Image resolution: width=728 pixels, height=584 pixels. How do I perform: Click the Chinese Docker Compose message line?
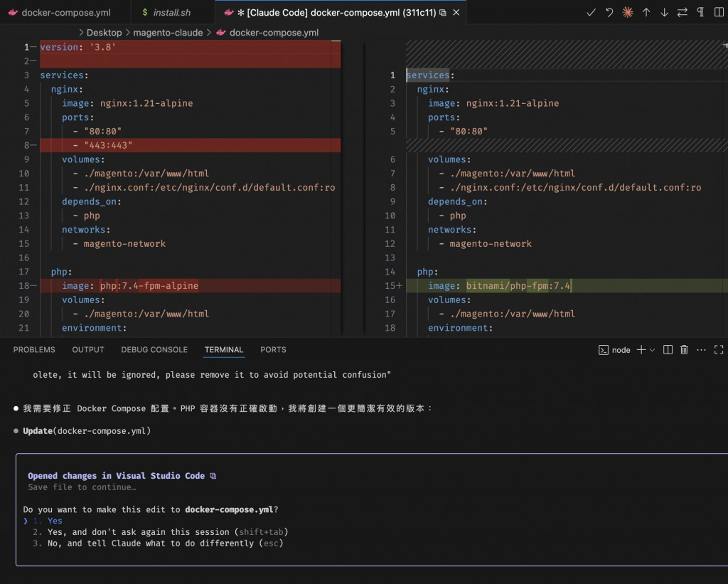227,408
